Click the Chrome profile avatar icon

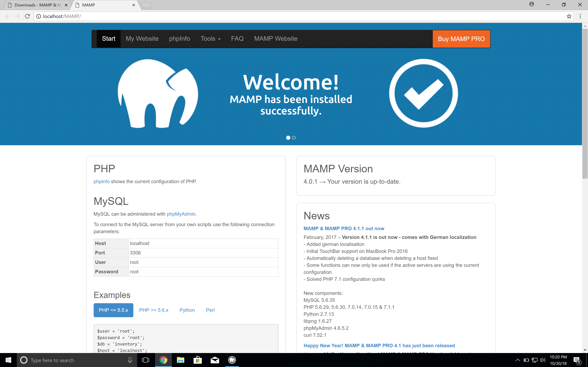click(532, 4)
